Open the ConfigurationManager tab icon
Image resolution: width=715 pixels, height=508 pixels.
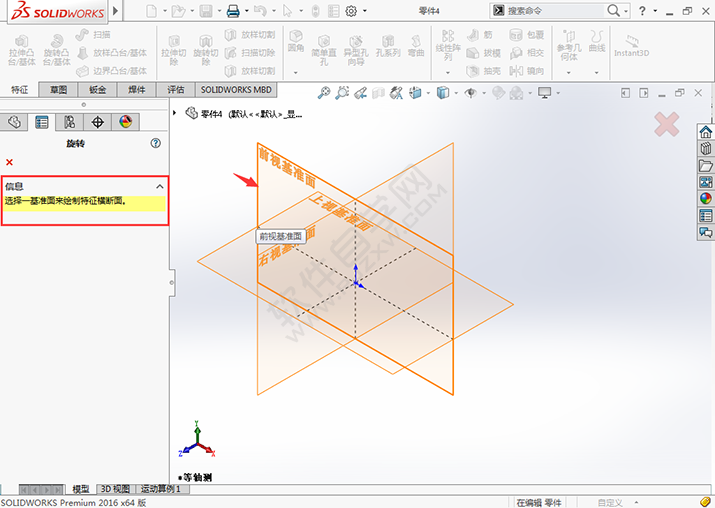[70, 122]
